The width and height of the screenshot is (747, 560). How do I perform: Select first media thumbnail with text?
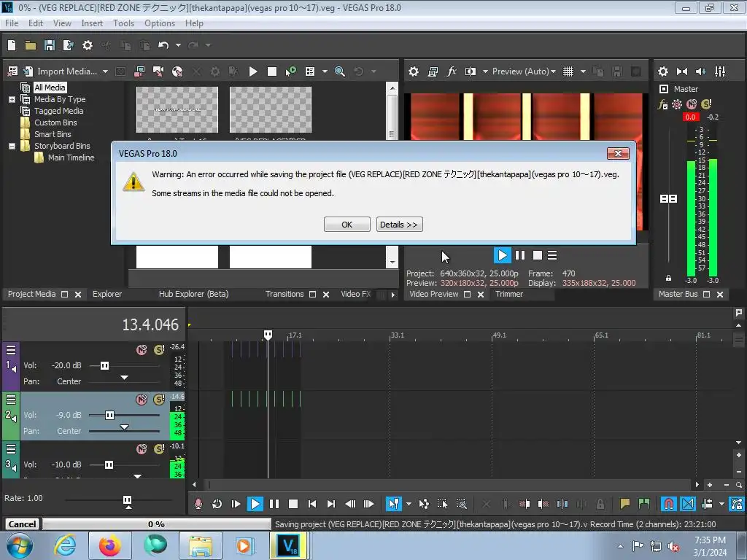177,110
